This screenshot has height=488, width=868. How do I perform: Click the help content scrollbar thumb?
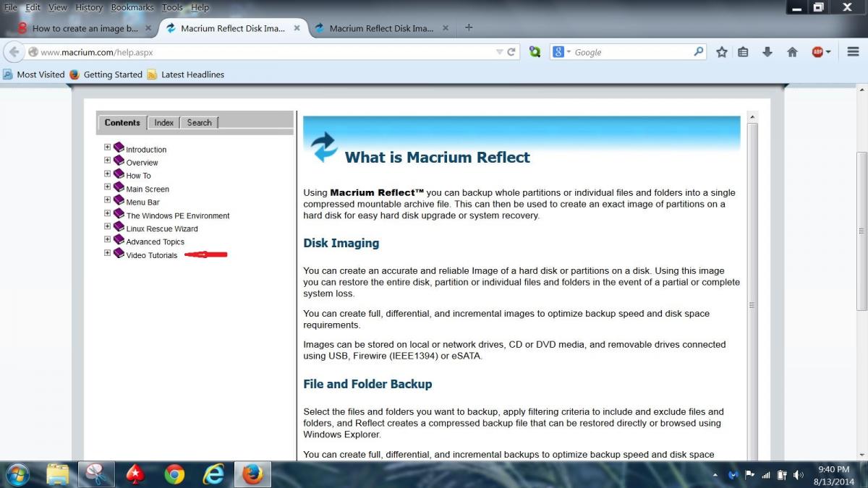tap(752, 304)
